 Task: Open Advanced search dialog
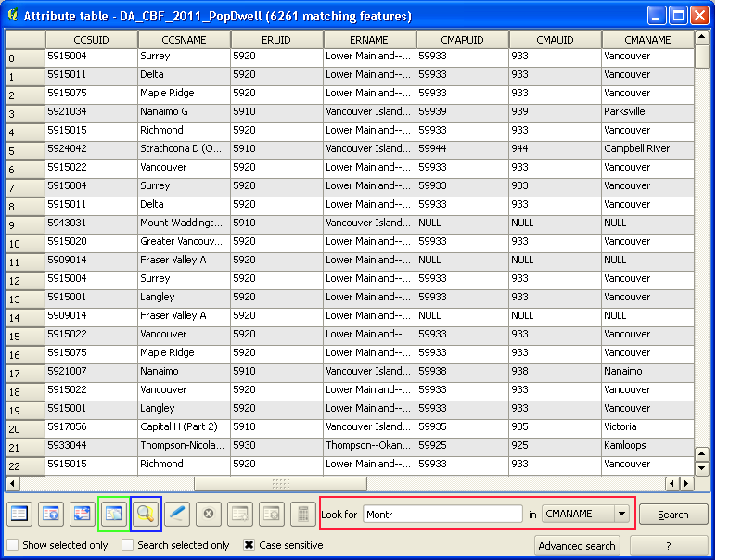click(576, 545)
